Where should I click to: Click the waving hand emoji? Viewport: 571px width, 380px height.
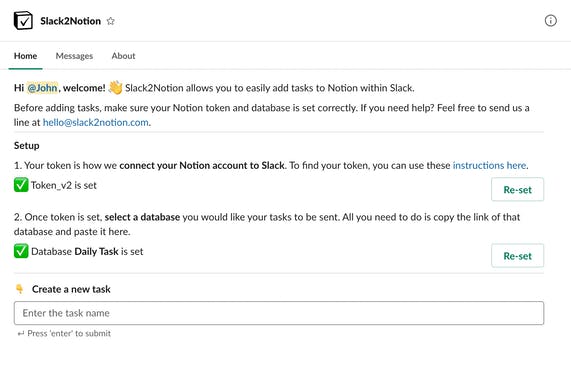[115, 88]
